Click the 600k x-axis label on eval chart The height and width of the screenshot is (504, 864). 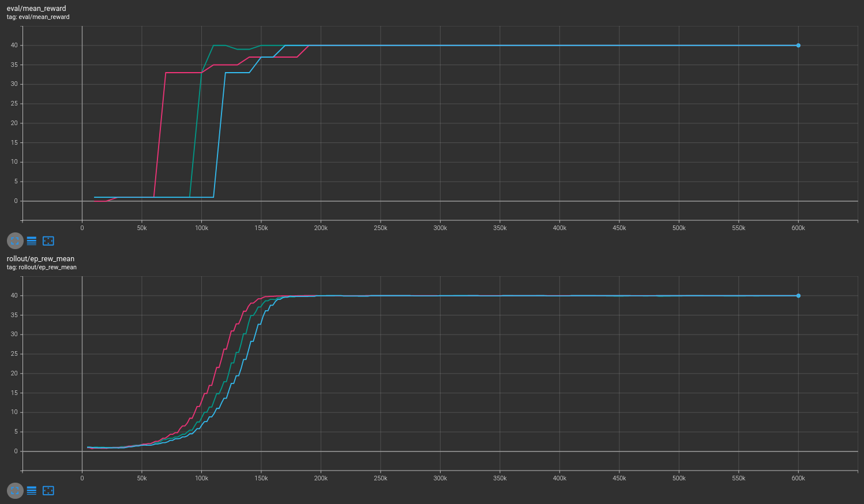(x=798, y=228)
